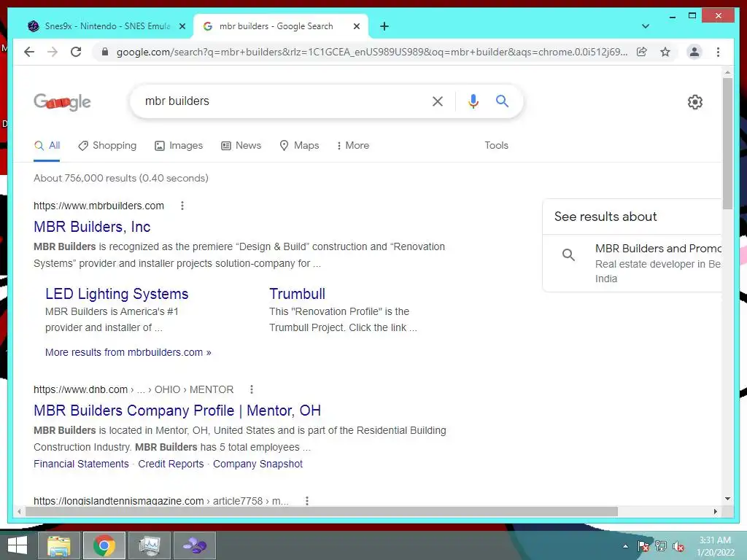
Task: Select the All results tab
Action: (x=47, y=145)
